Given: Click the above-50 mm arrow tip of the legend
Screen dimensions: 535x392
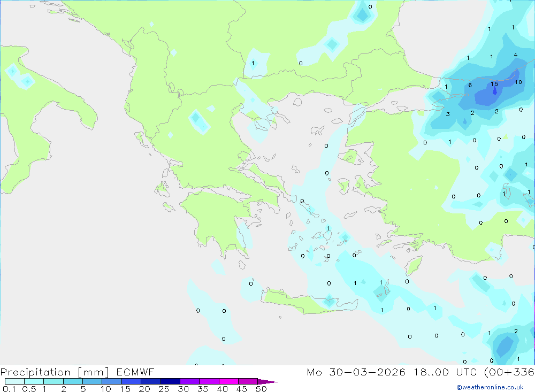Looking at the screenshot, I should [267, 381].
